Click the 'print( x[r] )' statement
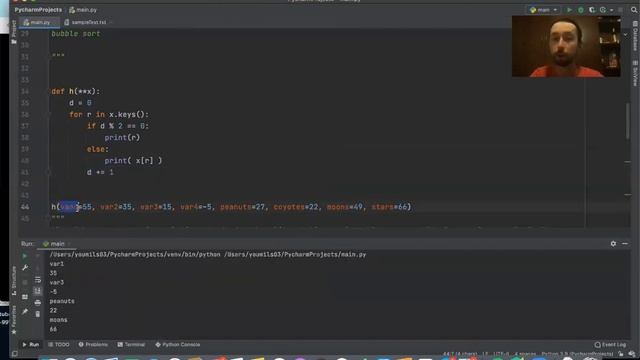Viewport: 640px width, 360px height. point(133,161)
